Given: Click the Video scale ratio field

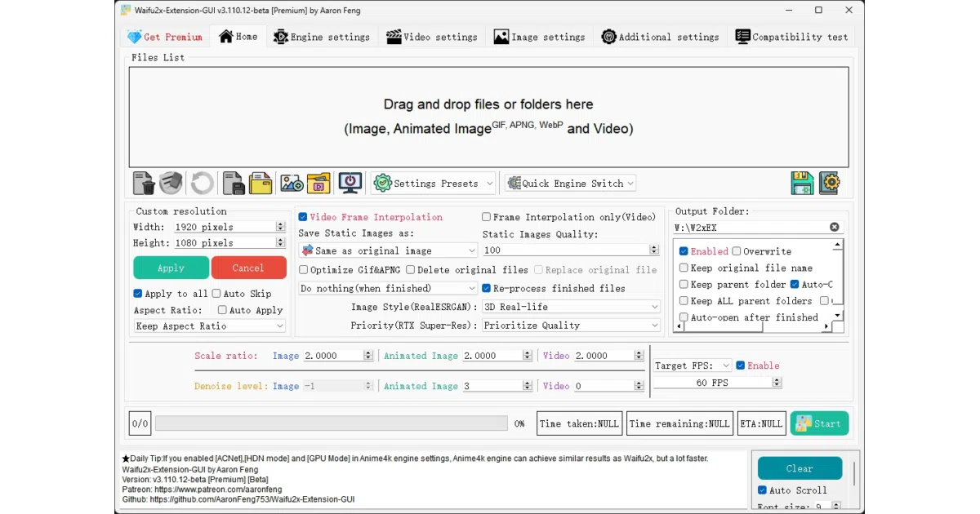Looking at the screenshot, I should [609, 356].
